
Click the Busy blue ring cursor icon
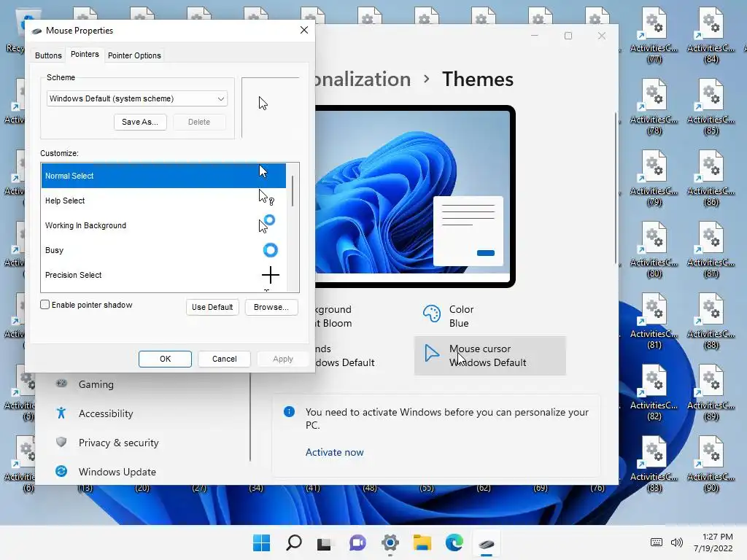coord(270,250)
